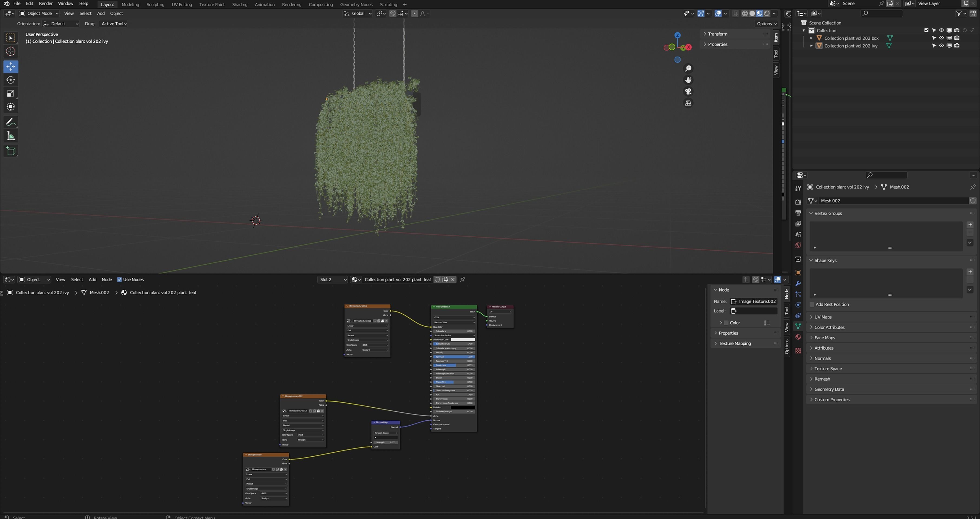The height and width of the screenshot is (519, 980).
Task: Open the Object Mode dropdown in viewport
Action: click(x=39, y=13)
